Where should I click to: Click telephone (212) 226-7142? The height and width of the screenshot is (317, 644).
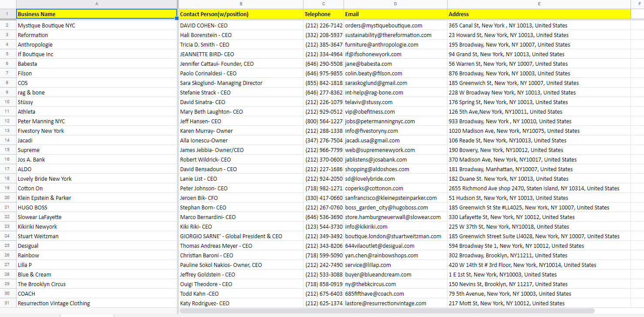coord(324,25)
